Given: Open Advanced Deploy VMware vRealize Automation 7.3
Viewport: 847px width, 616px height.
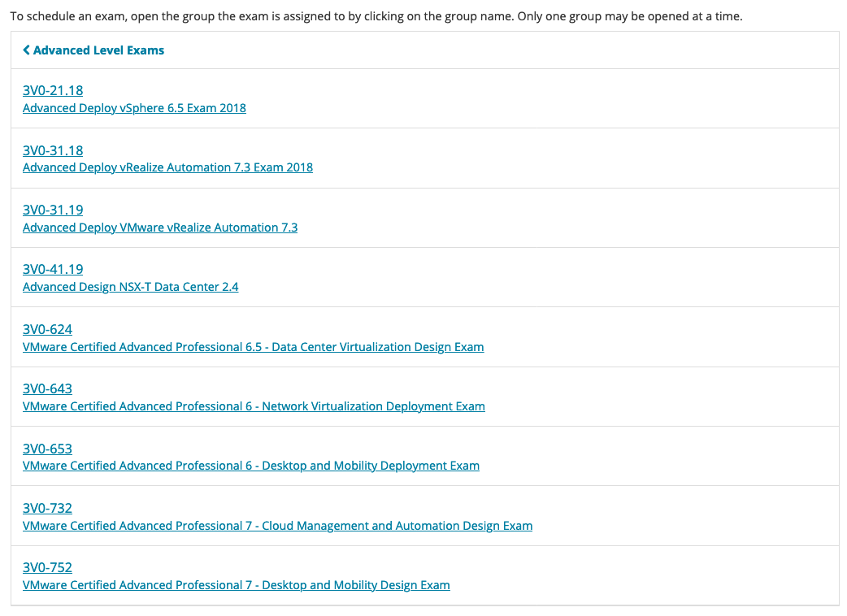Looking at the screenshot, I should (160, 228).
